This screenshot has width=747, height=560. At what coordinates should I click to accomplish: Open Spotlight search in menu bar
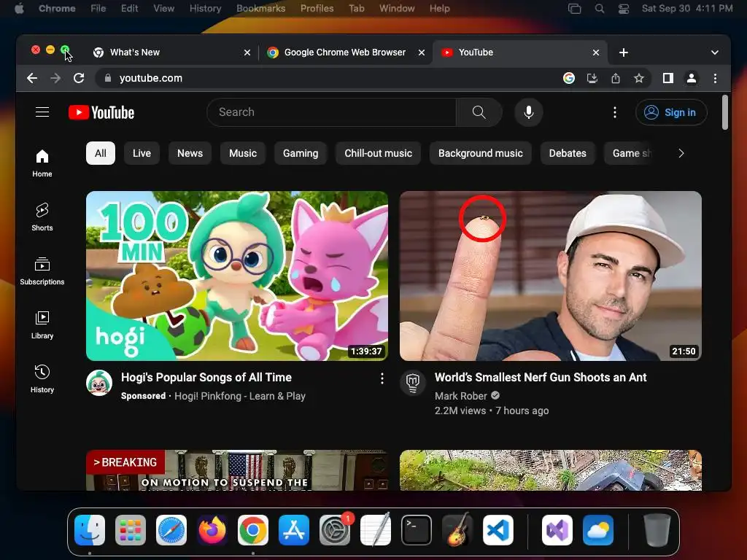pyautogui.click(x=600, y=9)
